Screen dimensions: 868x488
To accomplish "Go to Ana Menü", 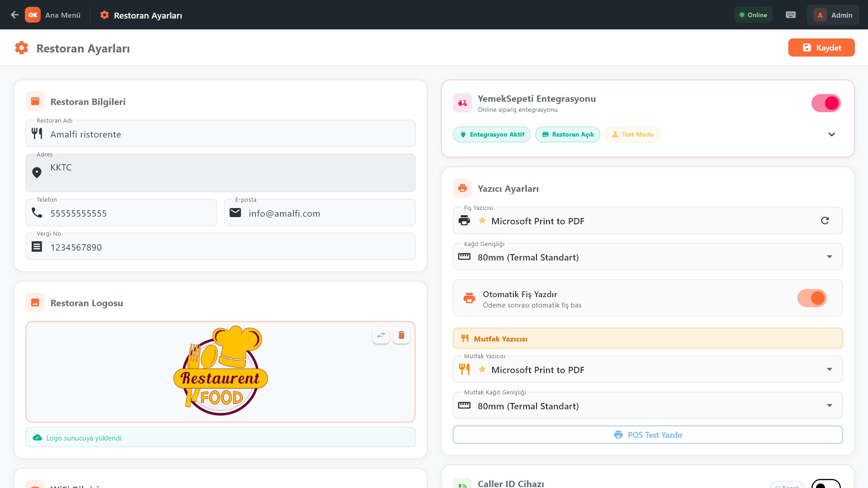I will pos(63,15).
